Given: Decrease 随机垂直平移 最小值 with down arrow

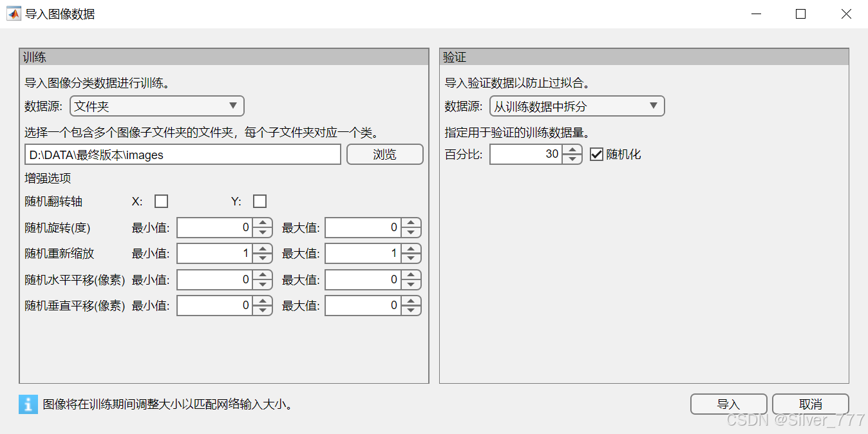Looking at the screenshot, I should (x=262, y=310).
